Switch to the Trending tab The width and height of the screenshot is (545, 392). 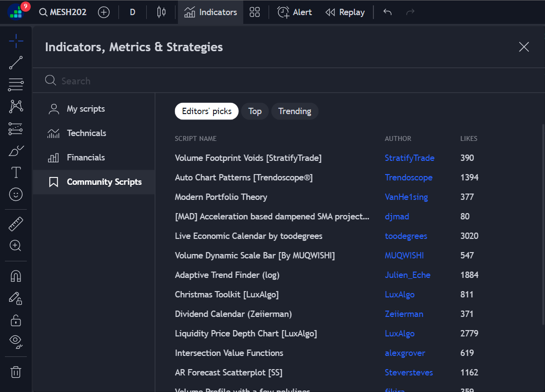coord(295,111)
